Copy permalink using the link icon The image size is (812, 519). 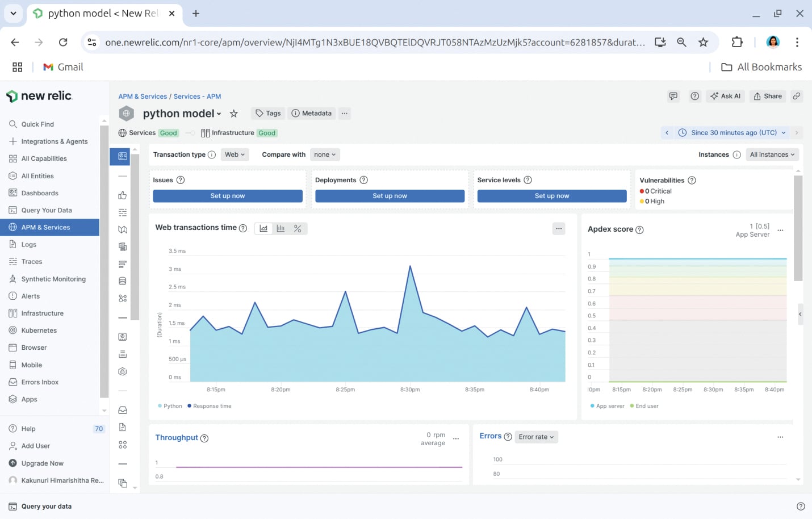[x=797, y=97]
